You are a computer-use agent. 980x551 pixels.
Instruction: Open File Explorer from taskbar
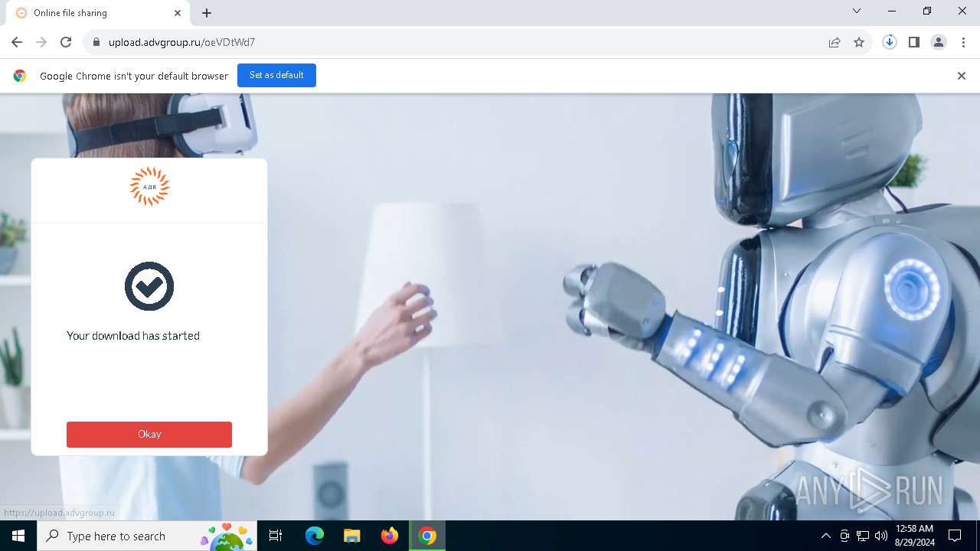[351, 536]
